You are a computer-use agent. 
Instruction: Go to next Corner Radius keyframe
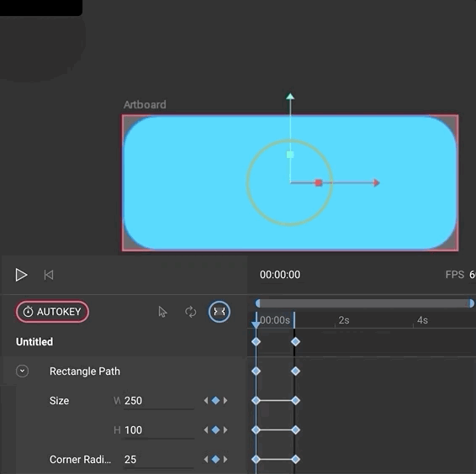tap(225, 459)
